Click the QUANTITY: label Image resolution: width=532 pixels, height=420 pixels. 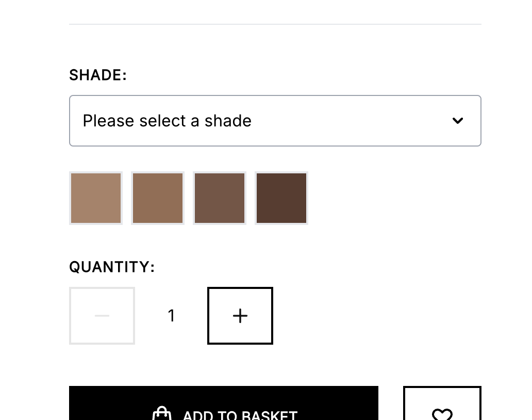point(112,267)
